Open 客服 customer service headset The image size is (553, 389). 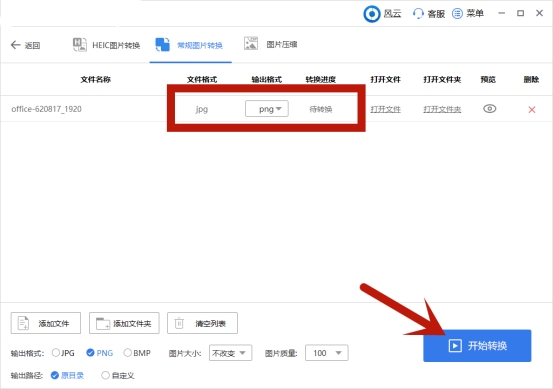(x=429, y=14)
